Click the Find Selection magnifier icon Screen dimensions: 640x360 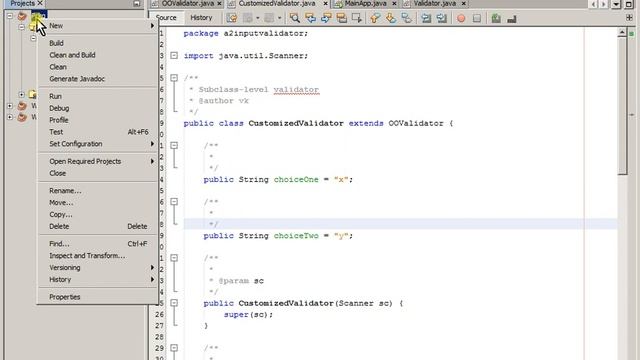pos(295,18)
